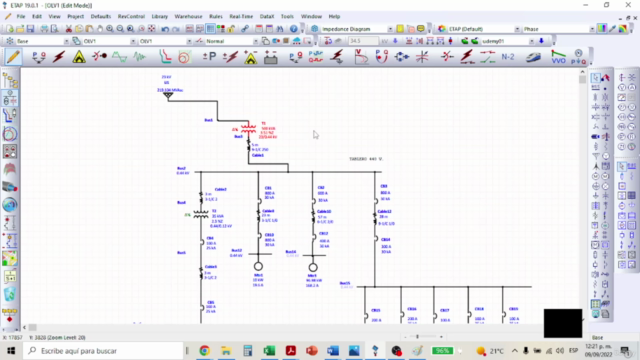Open the Help question mark icon
The image size is (640, 360).
(293, 29)
